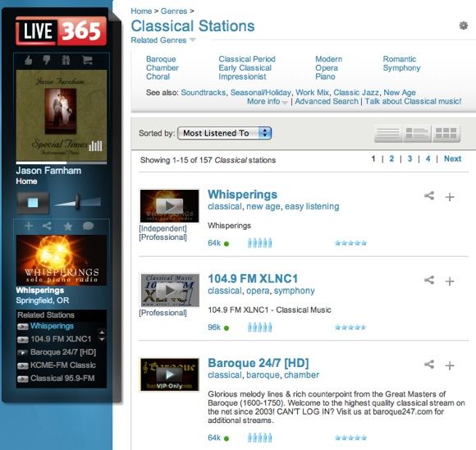
Task: Adjust the player volume slider
Action: pos(77,202)
